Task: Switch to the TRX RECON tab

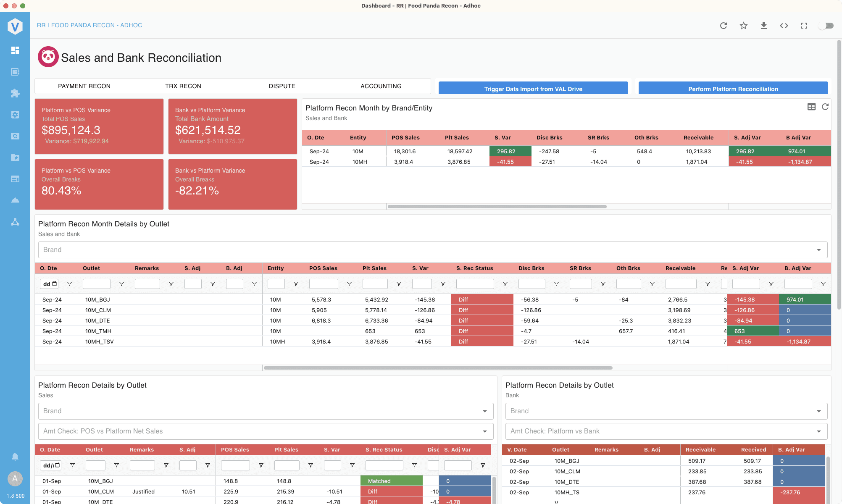Action: (x=183, y=86)
